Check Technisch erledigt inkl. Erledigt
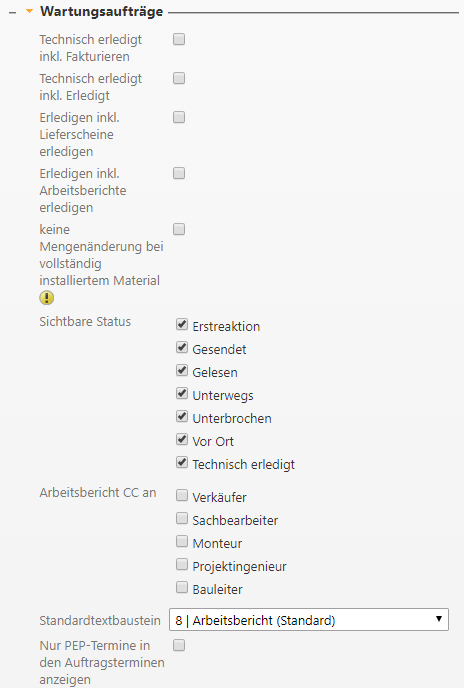This screenshot has height=688, width=464. (x=179, y=79)
